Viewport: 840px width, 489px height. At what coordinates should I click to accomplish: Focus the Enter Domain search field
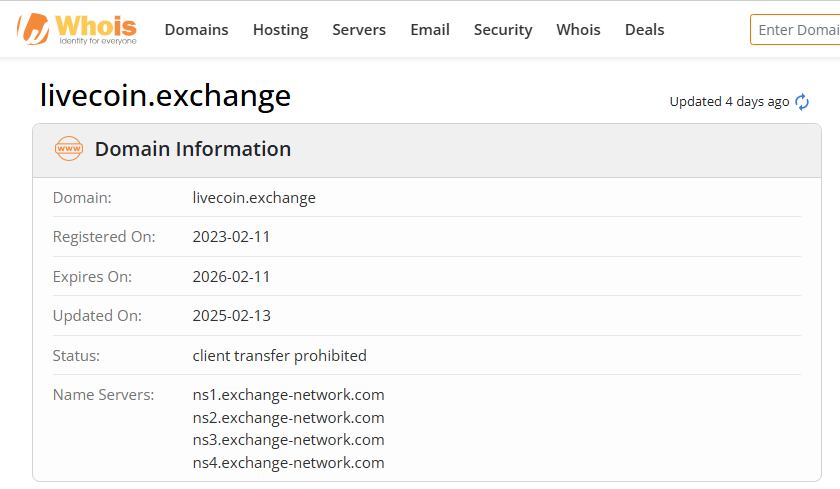(796, 29)
